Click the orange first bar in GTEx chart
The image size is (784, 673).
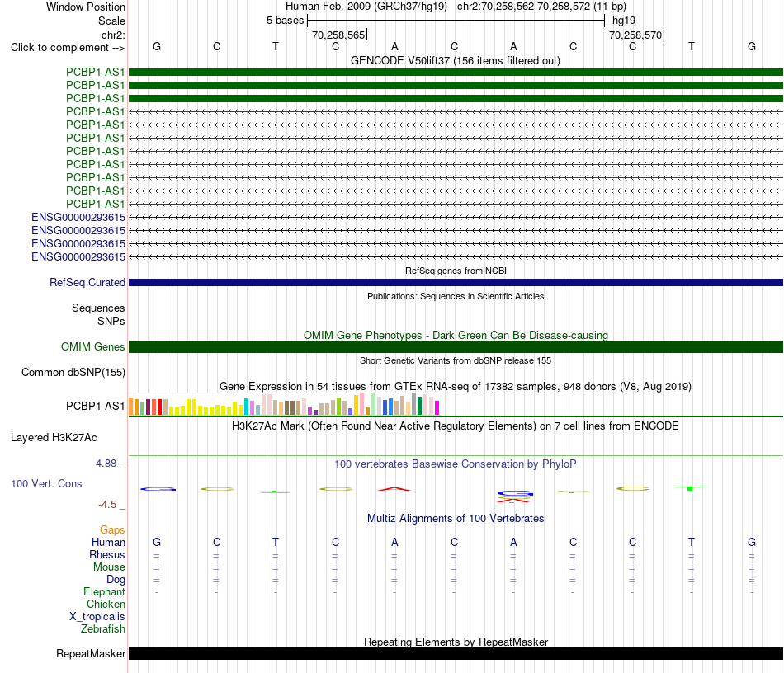(x=131, y=407)
